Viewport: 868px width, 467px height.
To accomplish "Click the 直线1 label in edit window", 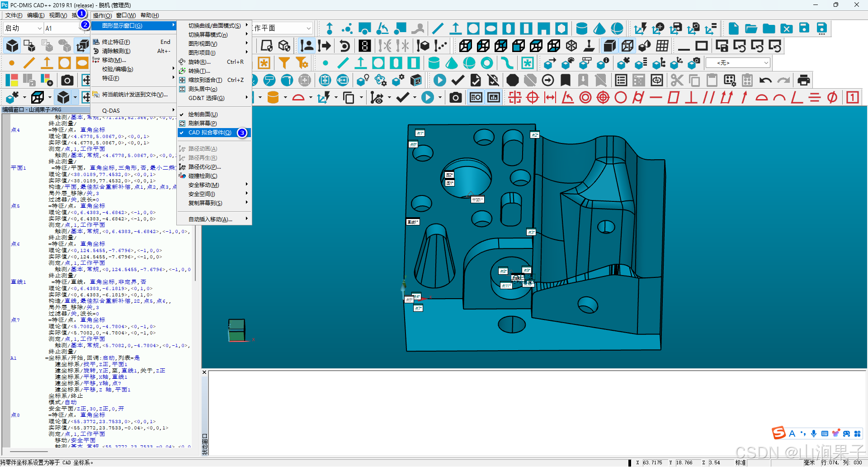I will tap(19, 282).
